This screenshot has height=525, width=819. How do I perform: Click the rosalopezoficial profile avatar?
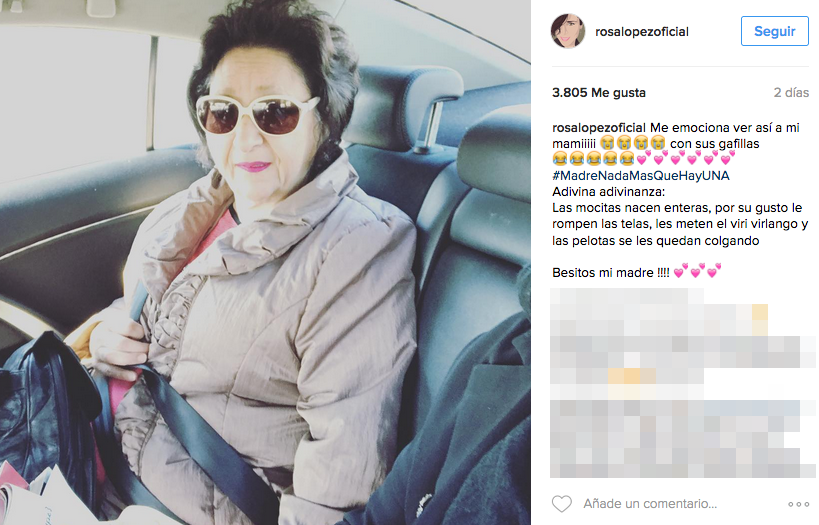(568, 31)
